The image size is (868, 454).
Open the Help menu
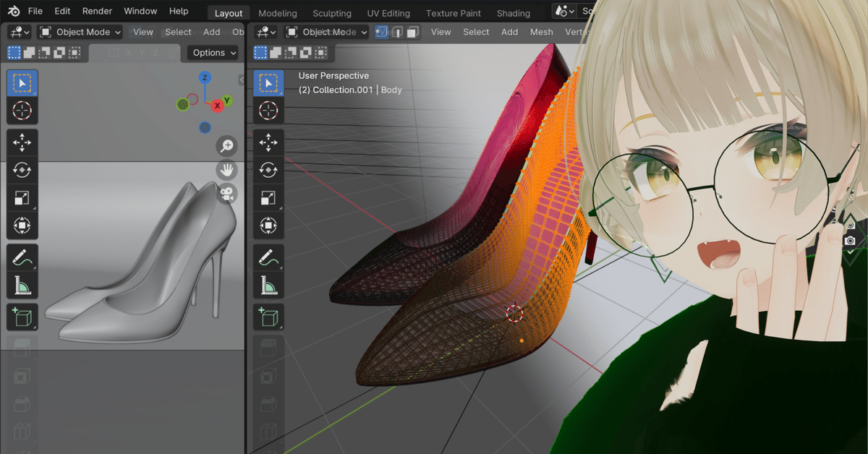[179, 11]
